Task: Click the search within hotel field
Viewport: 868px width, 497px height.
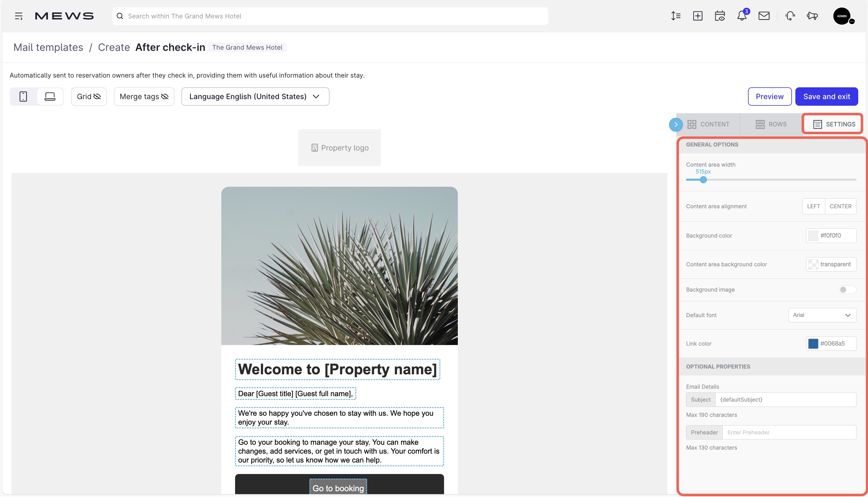Action: tap(330, 16)
